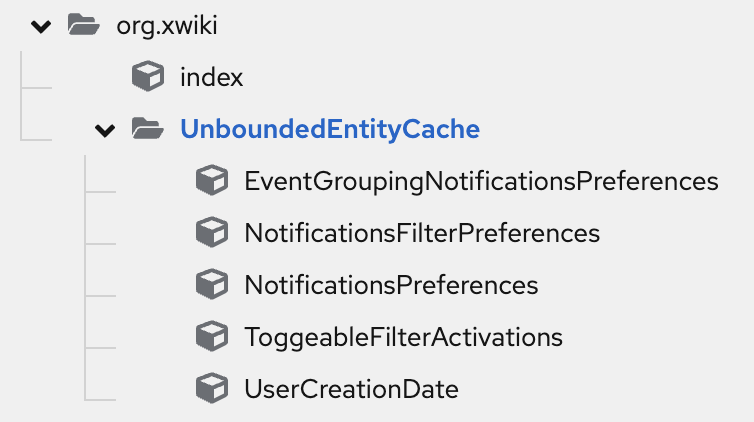The image size is (754, 422).
Task: Click the UserCreationDate cube icon
Action: point(212,388)
